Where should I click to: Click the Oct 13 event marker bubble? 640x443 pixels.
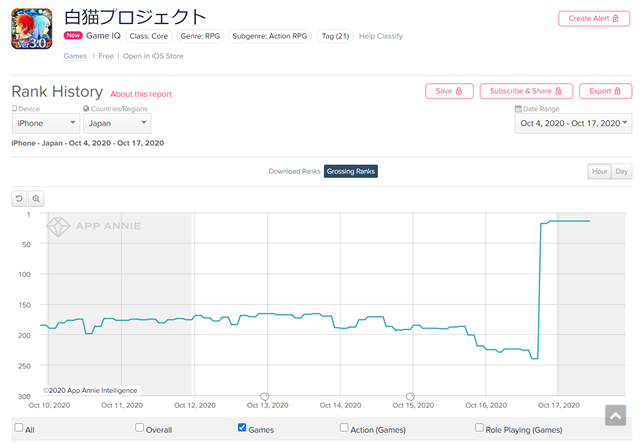pyautogui.click(x=264, y=396)
